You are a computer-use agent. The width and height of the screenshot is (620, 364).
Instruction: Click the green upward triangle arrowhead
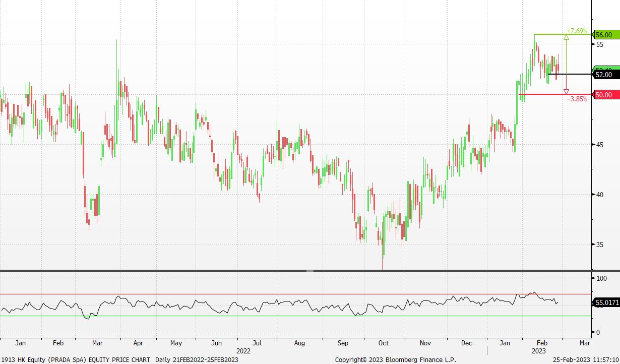(x=567, y=37)
